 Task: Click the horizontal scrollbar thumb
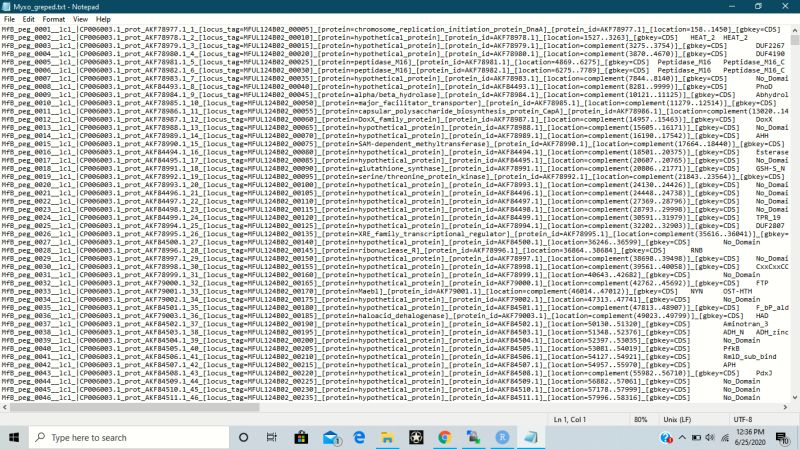(134, 407)
